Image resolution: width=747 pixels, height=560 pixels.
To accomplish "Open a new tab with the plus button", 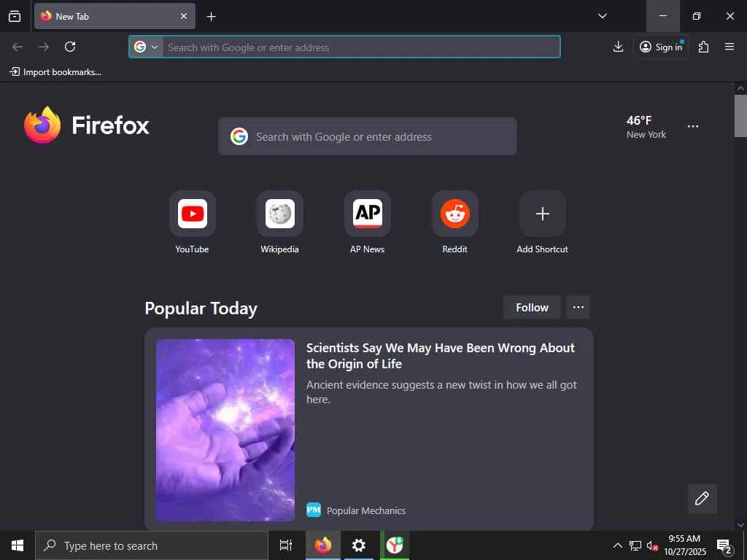I will [211, 17].
